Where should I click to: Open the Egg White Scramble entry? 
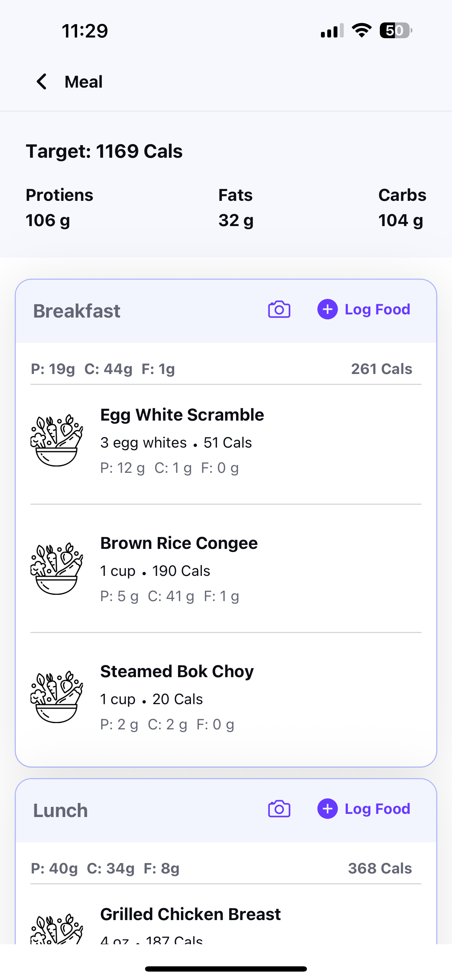[226, 444]
